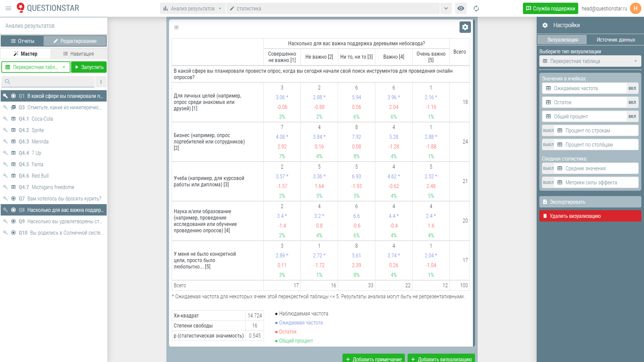The width and height of the screenshot is (644, 362).
Task: Click Добавить визуализацию button
Action: (441, 358)
